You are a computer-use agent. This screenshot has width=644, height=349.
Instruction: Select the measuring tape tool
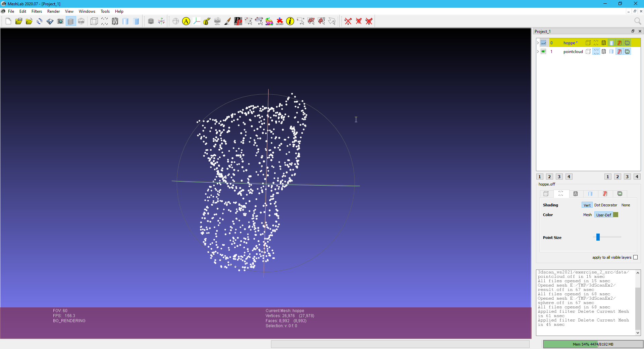point(207,21)
